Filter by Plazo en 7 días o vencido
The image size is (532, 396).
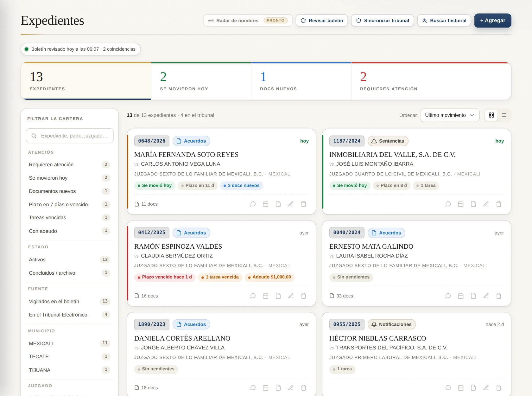click(x=69, y=204)
